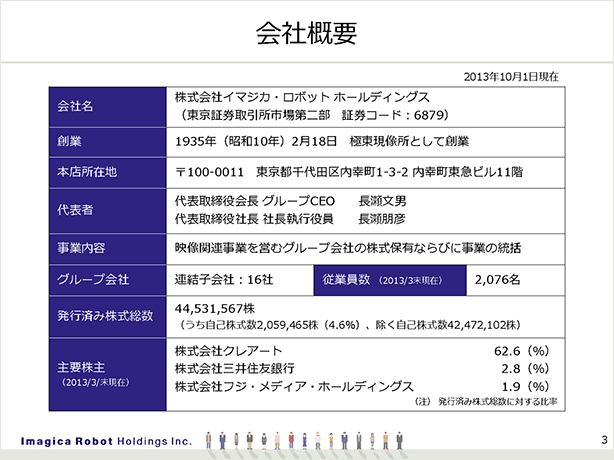Select the cell 連結子会社：16社
614x460 pixels.
pos(224,280)
